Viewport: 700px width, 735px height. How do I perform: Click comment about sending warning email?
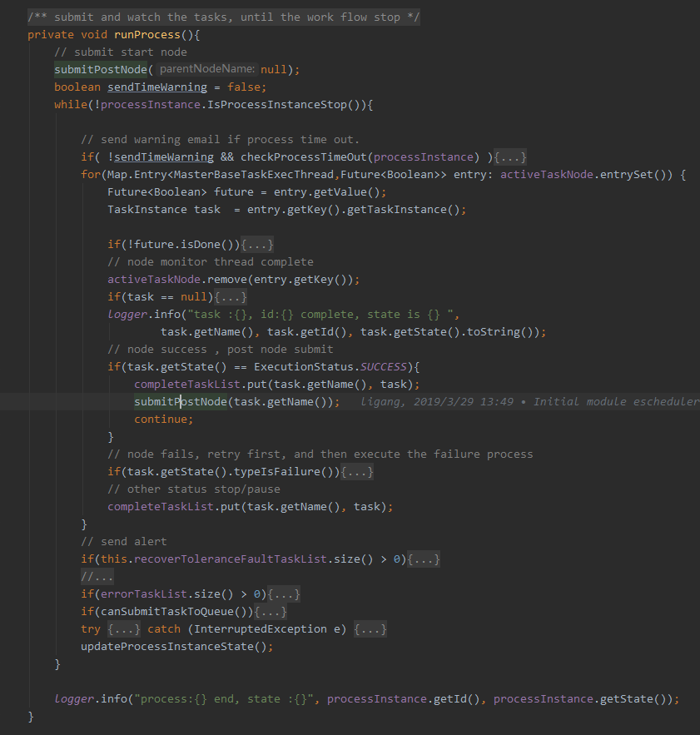point(220,140)
